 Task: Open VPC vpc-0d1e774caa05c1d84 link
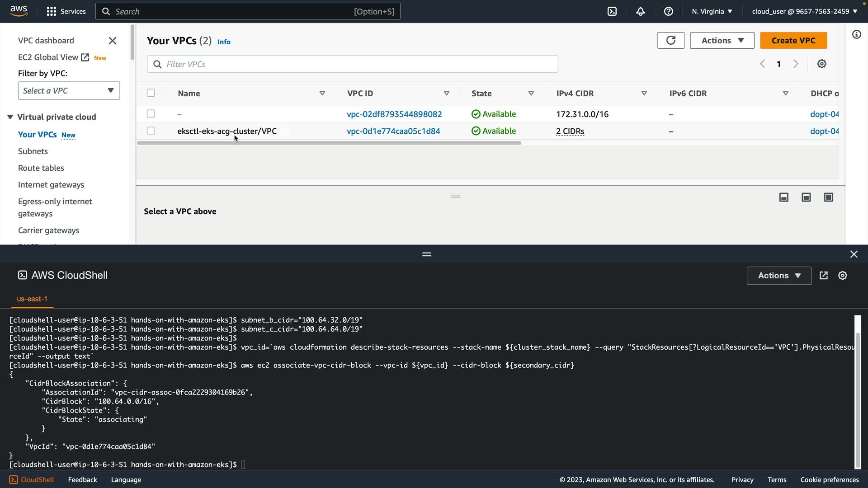coord(393,131)
